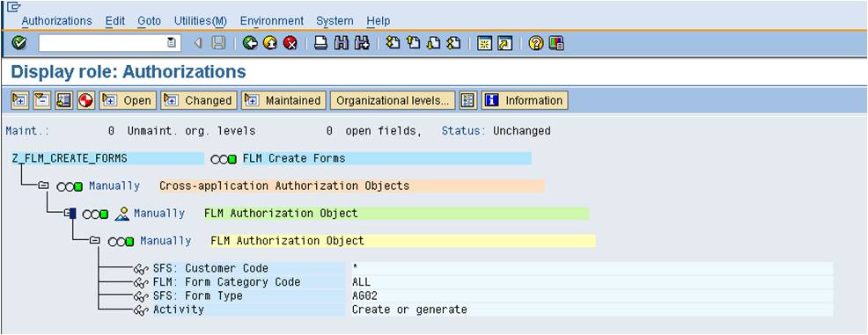
Task: Click the Find Next binoculars icon
Action: 362,43
